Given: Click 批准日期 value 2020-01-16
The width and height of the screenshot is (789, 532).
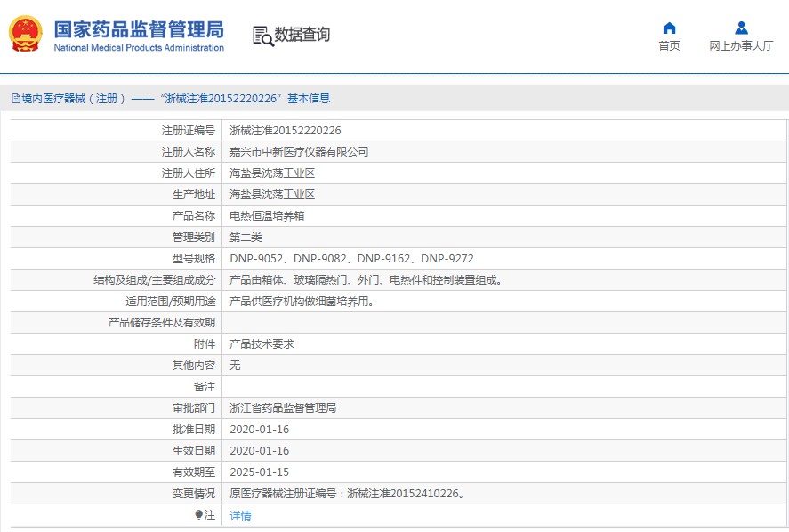Looking at the screenshot, I should (x=259, y=430).
